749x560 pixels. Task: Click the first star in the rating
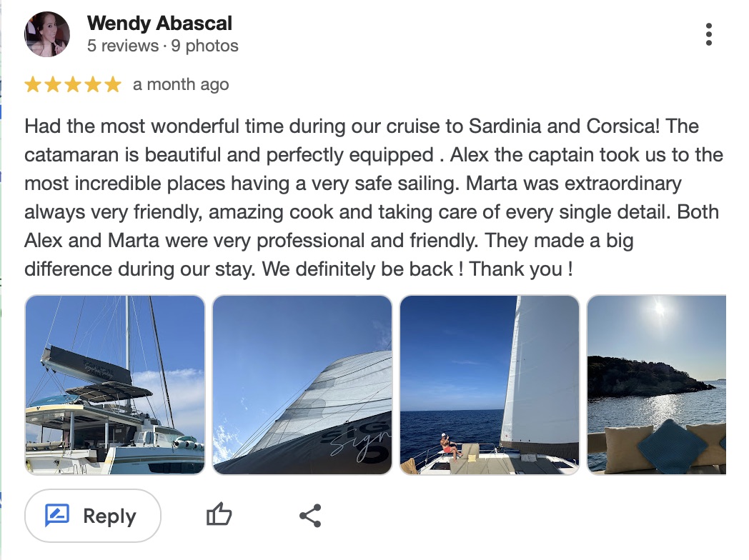pyautogui.click(x=33, y=85)
